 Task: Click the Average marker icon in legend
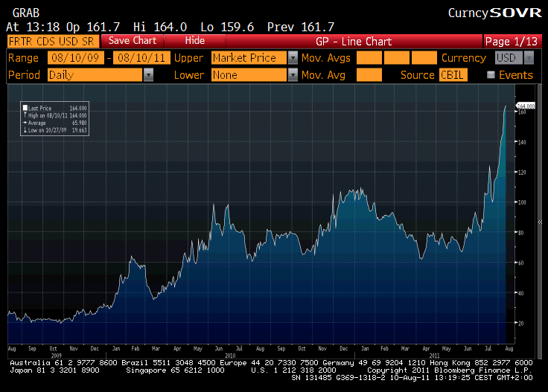pyautogui.click(x=26, y=123)
